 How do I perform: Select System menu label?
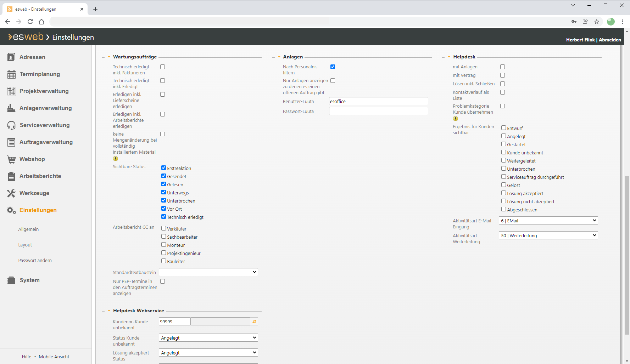pos(29,280)
